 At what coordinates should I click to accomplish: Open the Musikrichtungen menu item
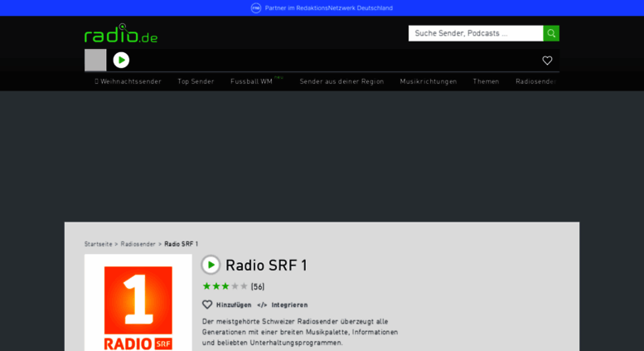point(429,81)
